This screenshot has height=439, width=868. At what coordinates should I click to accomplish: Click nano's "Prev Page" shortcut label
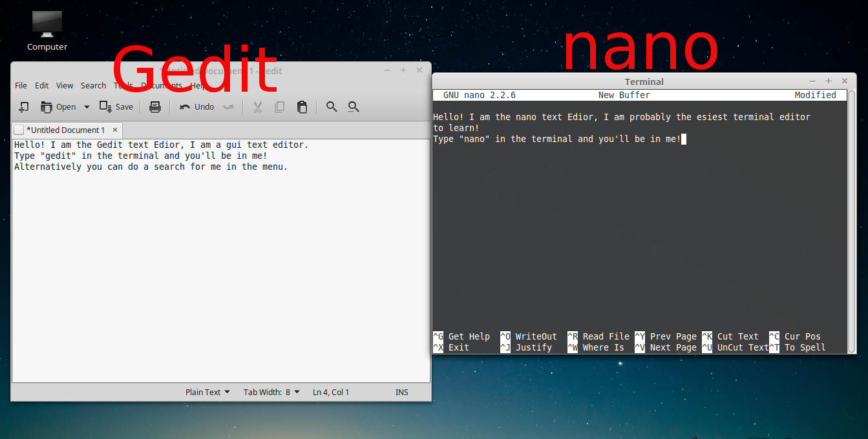[x=673, y=336]
